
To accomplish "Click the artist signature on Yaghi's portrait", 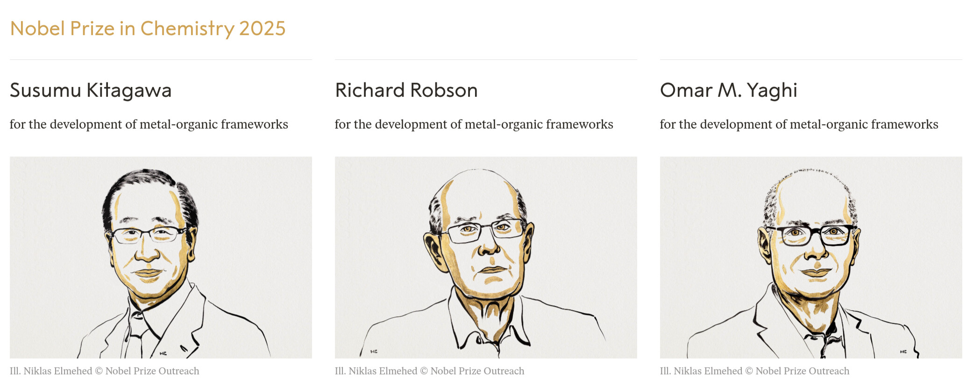I will click(x=903, y=351).
